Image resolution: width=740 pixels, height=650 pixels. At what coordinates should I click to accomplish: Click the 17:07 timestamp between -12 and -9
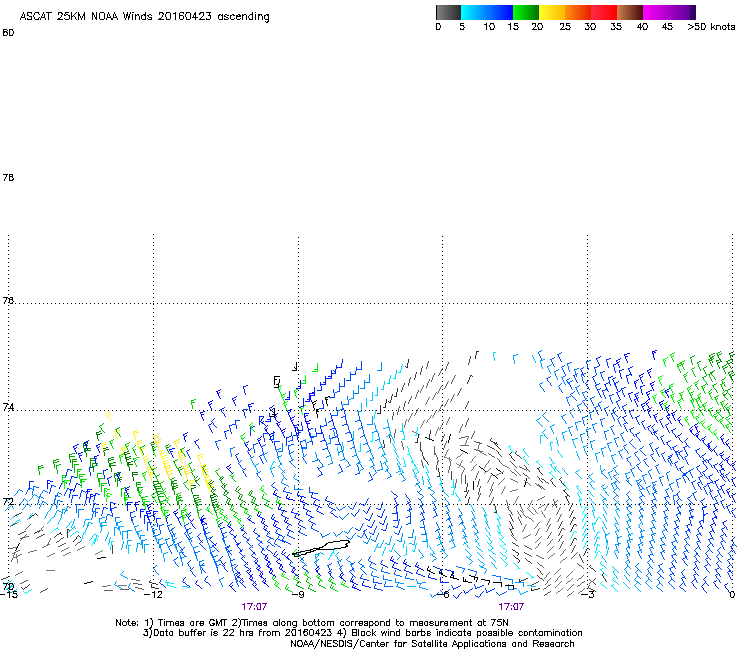pyautogui.click(x=254, y=607)
